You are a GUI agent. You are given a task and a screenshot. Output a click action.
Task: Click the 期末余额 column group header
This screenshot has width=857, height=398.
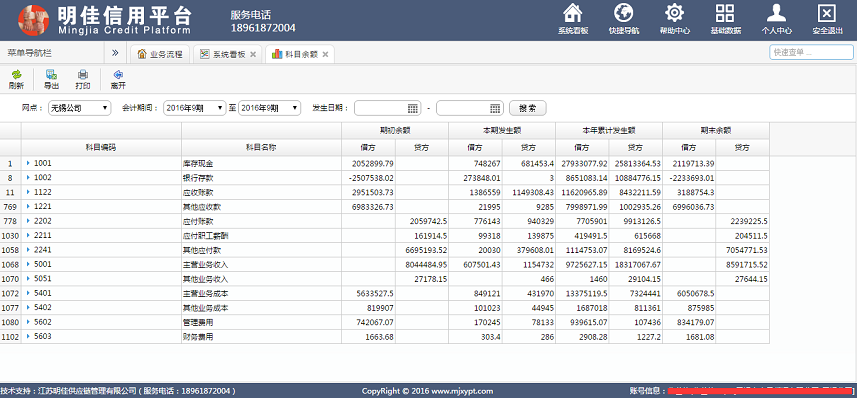click(x=716, y=131)
